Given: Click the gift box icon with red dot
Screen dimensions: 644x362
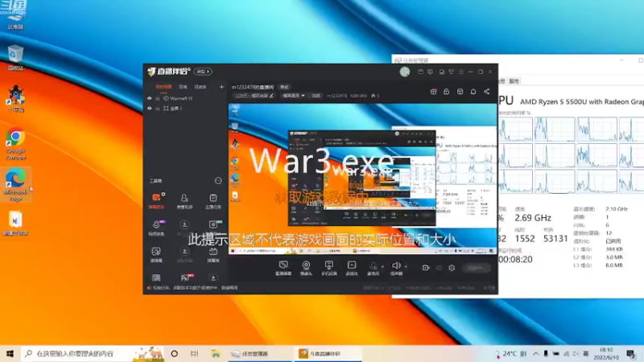Looking at the screenshot, I should pos(433,92).
